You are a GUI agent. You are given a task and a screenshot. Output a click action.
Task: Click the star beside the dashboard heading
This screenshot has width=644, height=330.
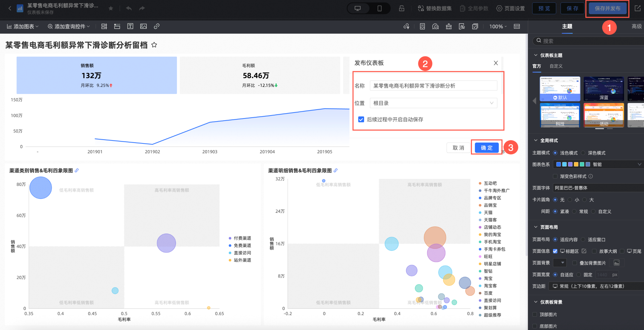(154, 45)
